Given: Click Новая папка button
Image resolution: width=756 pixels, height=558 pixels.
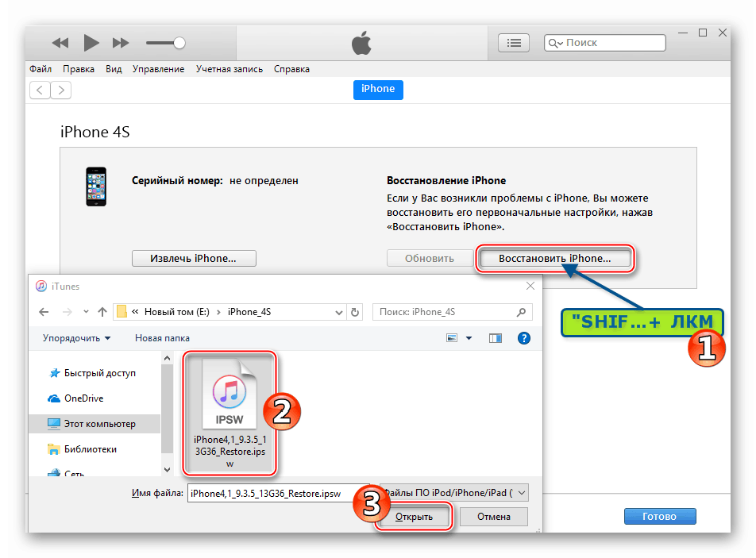Looking at the screenshot, I should (x=162, y=338).
